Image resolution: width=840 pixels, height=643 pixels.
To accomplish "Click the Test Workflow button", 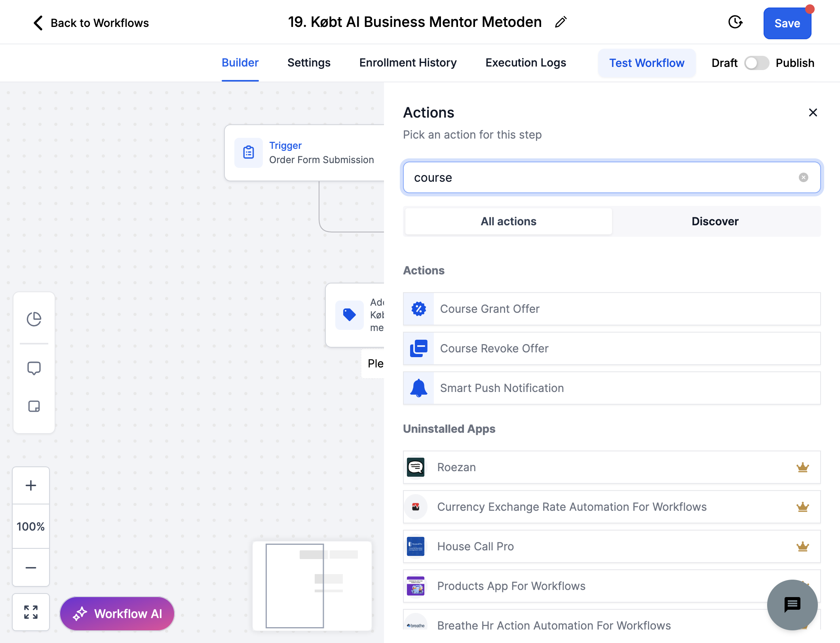I will pos(646,63).
